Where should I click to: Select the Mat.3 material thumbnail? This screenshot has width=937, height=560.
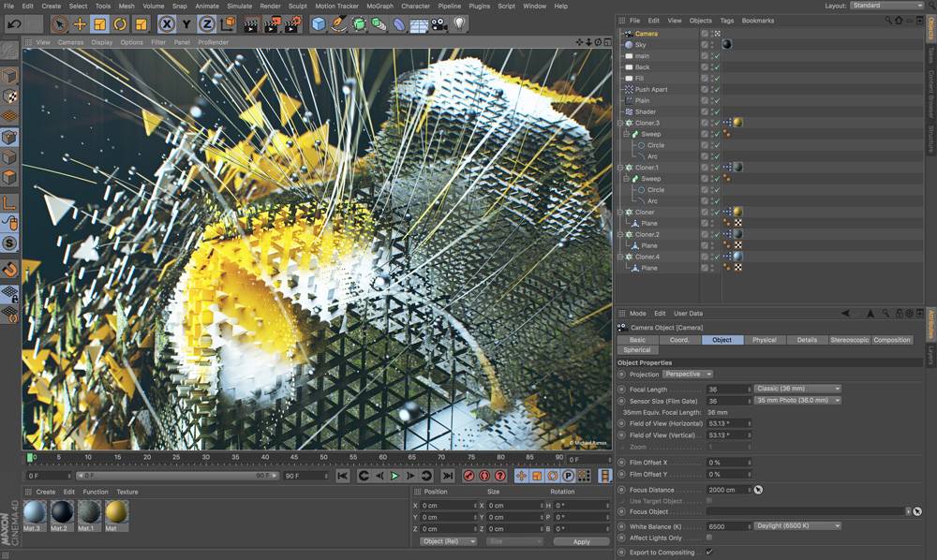pyautogui.click(x=35, y=513)
